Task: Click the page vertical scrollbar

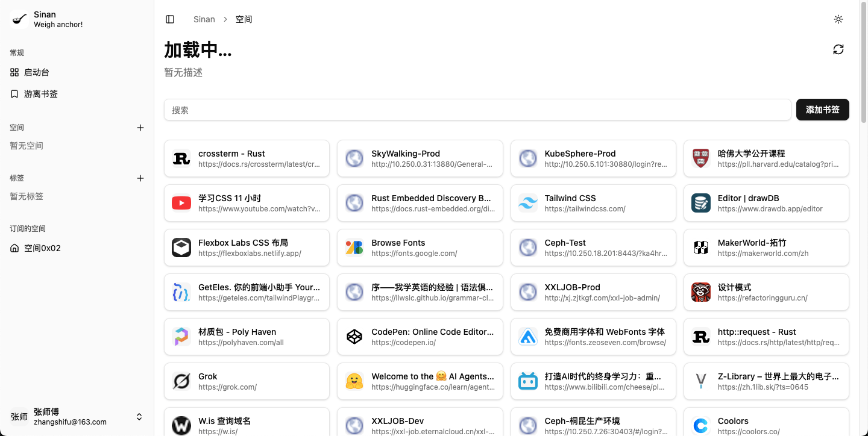Action: (863, 63)
